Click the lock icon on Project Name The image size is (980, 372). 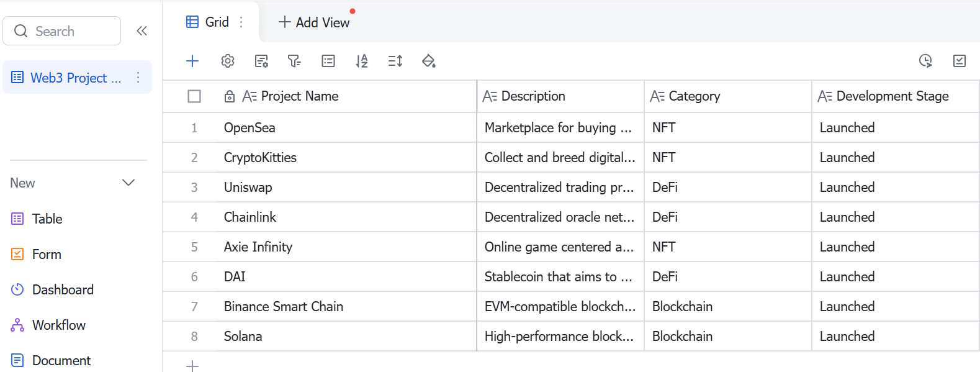tap(230, 96)
